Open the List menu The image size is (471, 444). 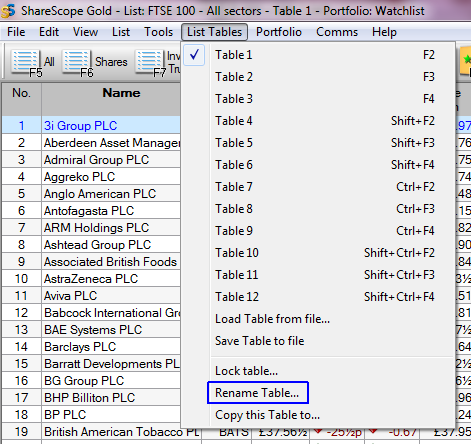pos(121,32)
